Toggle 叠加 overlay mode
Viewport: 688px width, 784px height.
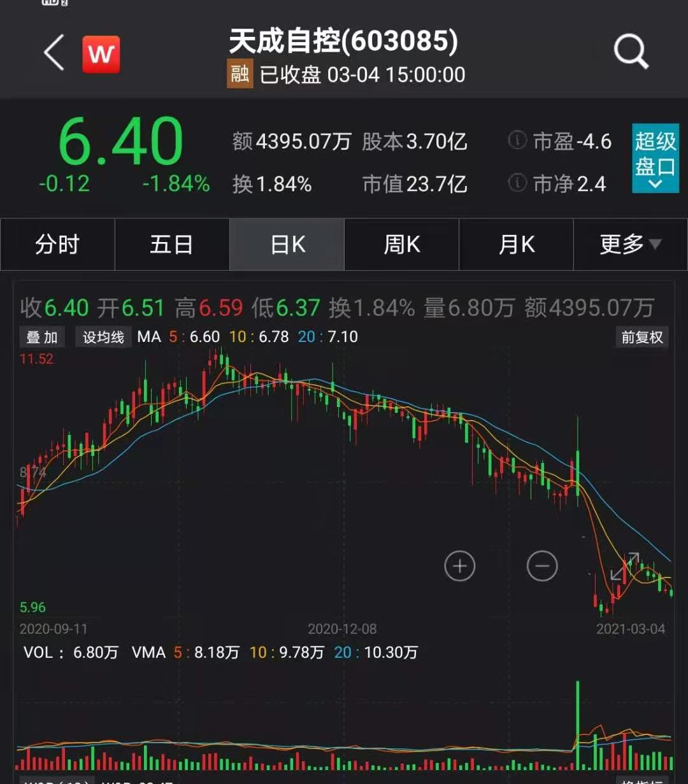pos(41,336)
